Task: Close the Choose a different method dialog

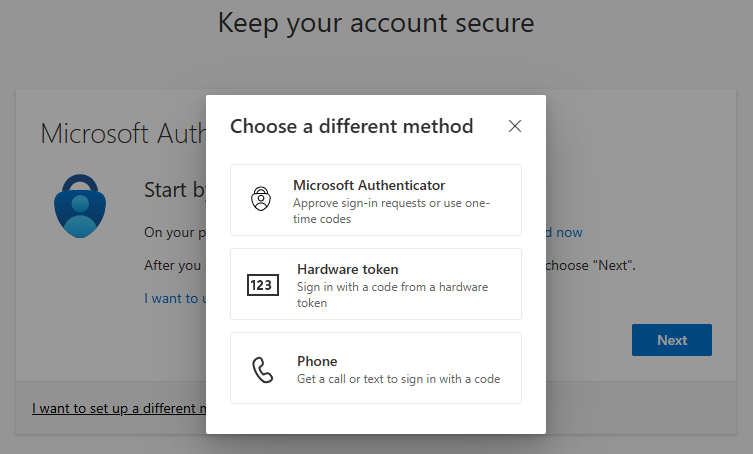Action: point(515,126)
